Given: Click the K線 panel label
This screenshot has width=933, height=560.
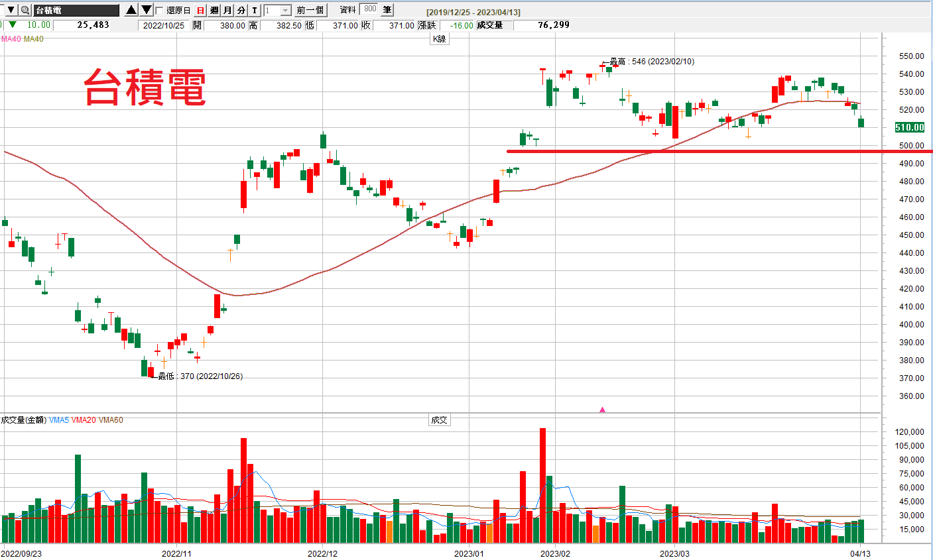Looking at the screenshot, I should [x=439, y=39].
